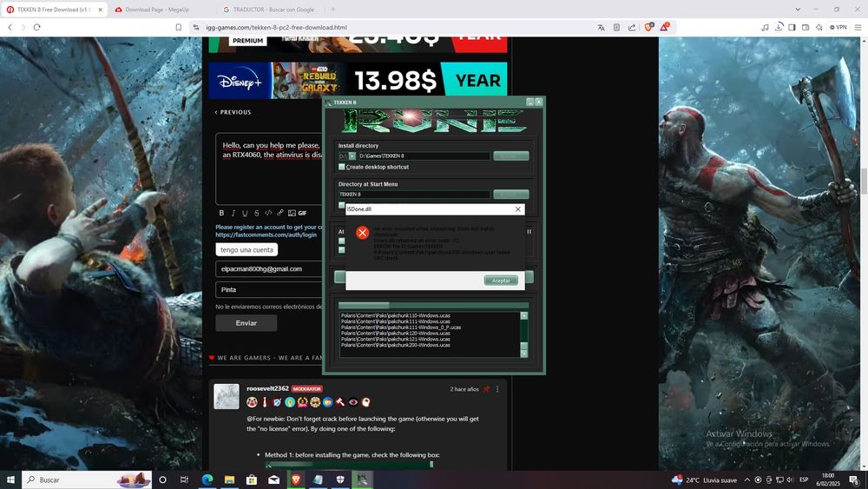Click the roosevelt2362 avatar thumbnail
The width and height of the screenshot is (868, 489).
pyautogui.click(x=227, y=397)
